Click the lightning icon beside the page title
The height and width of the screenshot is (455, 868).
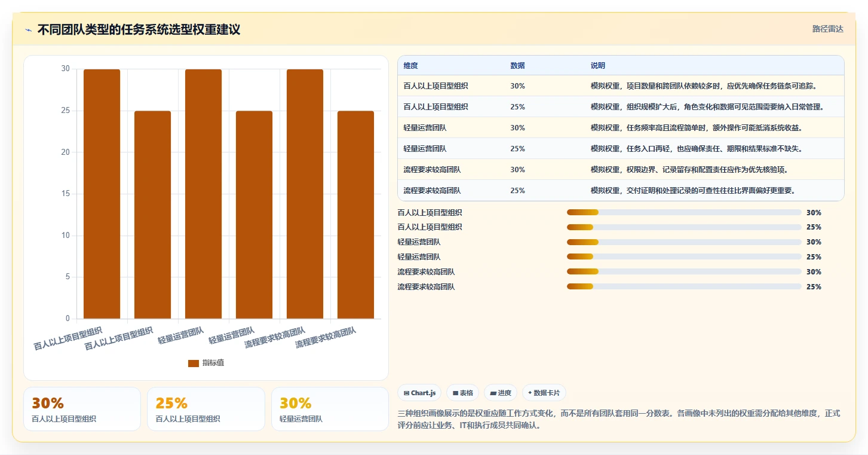[x=28, y=30]
